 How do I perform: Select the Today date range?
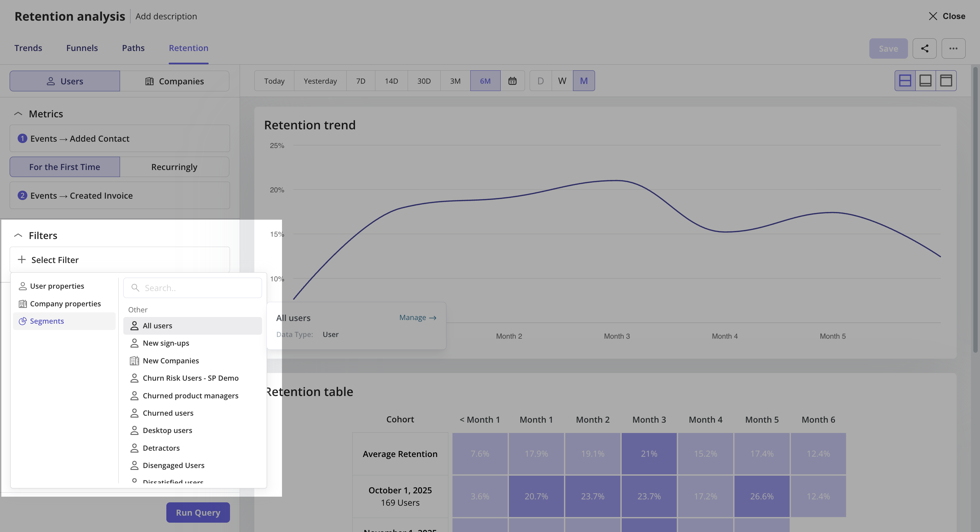point(274,81)
